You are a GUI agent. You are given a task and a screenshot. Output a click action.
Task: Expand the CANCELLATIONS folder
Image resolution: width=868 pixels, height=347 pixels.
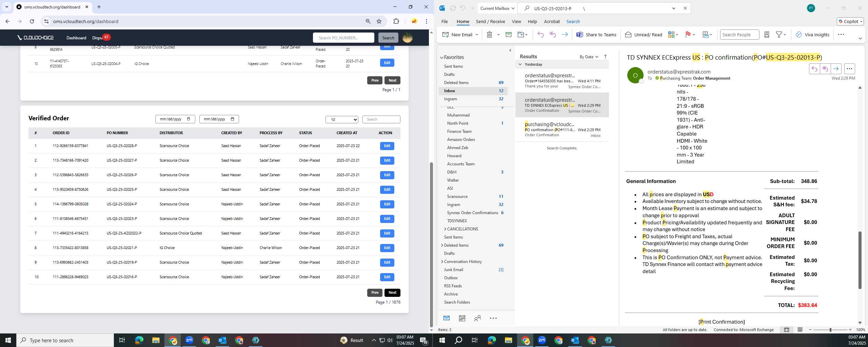point(445,229)
